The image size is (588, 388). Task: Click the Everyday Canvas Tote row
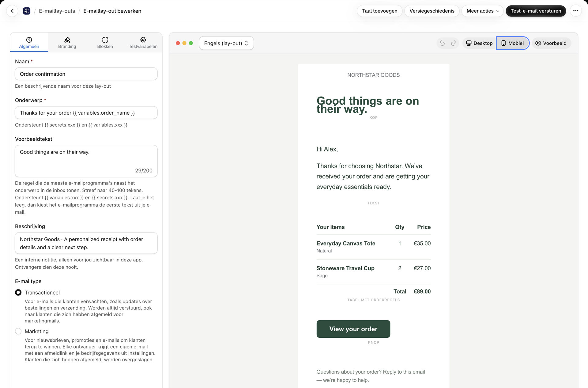[x=373, y=247]
